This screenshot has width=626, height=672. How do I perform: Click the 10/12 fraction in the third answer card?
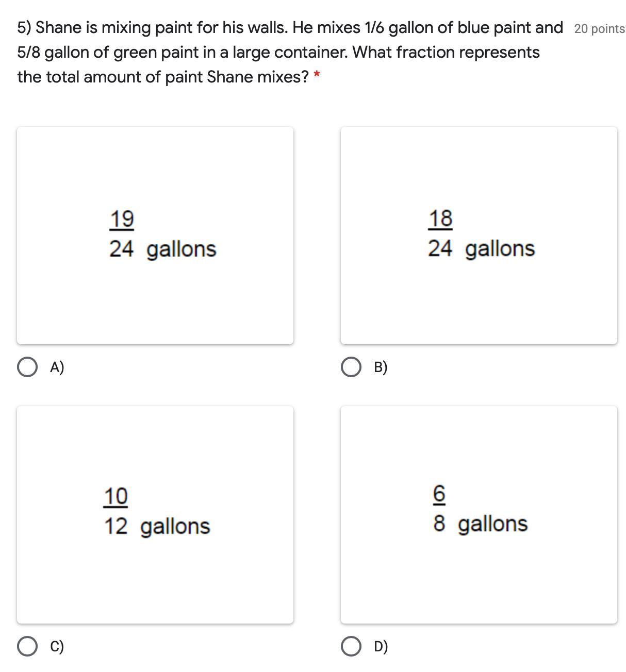116,511
